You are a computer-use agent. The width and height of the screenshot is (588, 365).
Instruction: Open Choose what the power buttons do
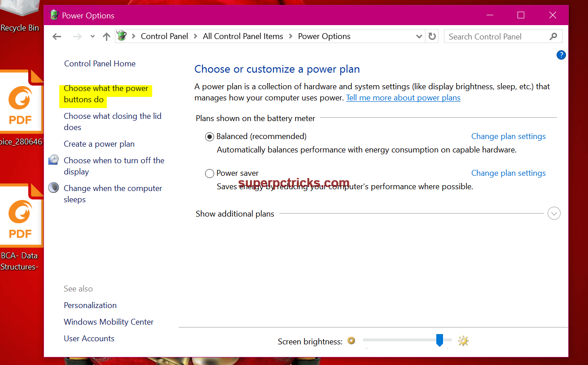coord(106,94)
